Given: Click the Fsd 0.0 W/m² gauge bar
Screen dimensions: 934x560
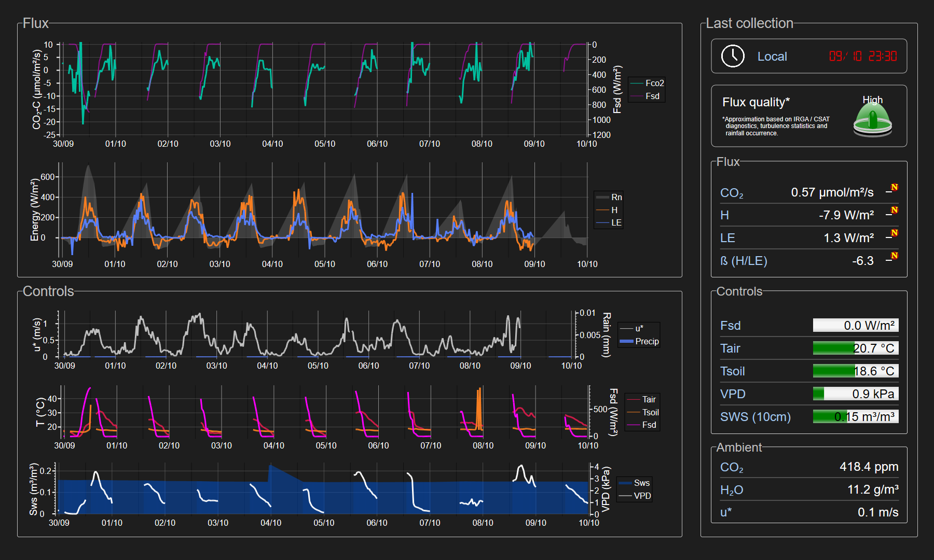Looking at the screenshot, I should (x=855, y=325).
